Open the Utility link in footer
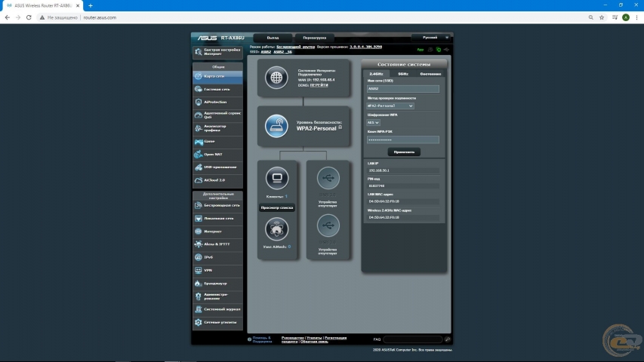The width and height of the screenshot is (644, 362). click(314, 338)
